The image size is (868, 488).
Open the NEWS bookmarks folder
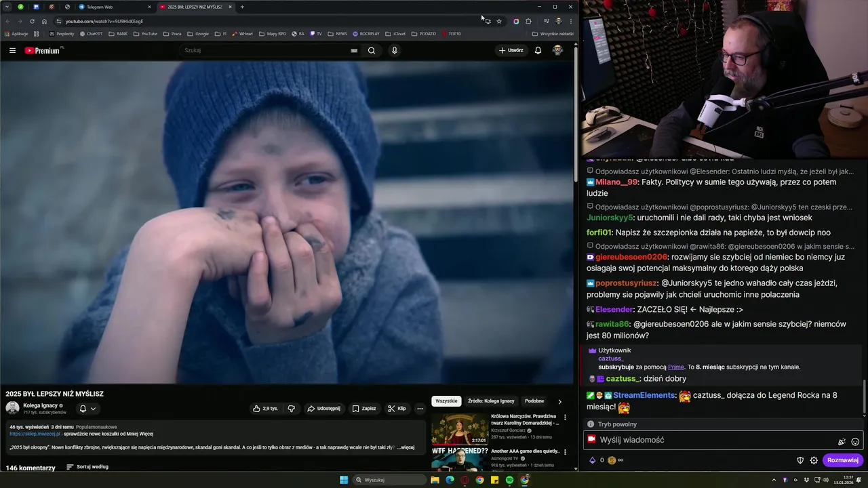[337, 34]
